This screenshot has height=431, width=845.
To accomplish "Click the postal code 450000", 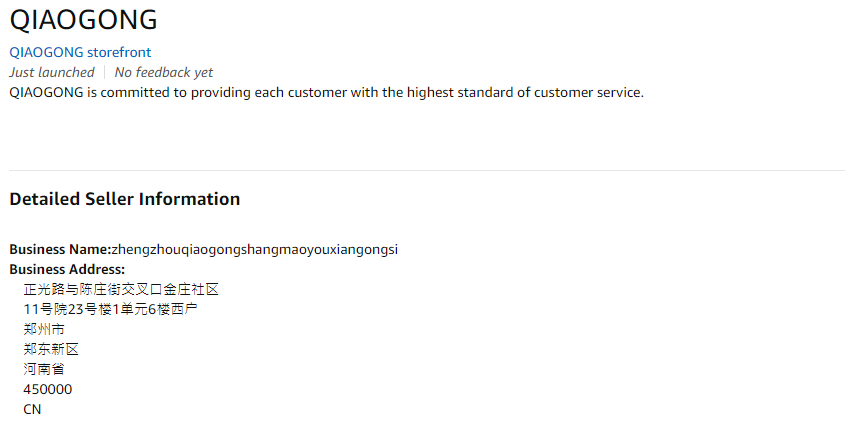I will [x=48, y=389].
